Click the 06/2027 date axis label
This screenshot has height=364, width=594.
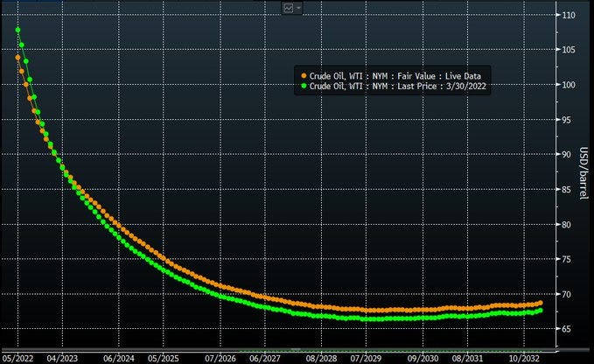[265, 359]
